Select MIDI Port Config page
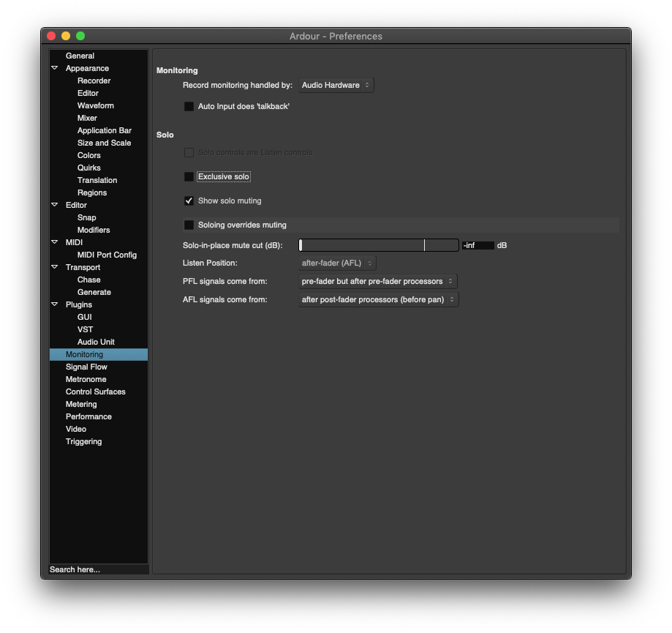 pyautogui.click(x=107, y=255)
